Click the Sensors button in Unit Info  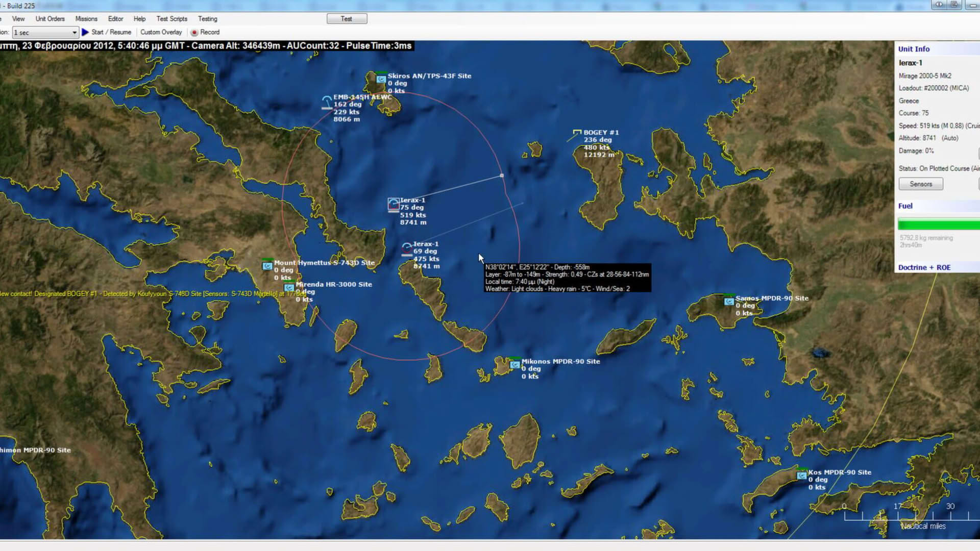coord(921,184)
